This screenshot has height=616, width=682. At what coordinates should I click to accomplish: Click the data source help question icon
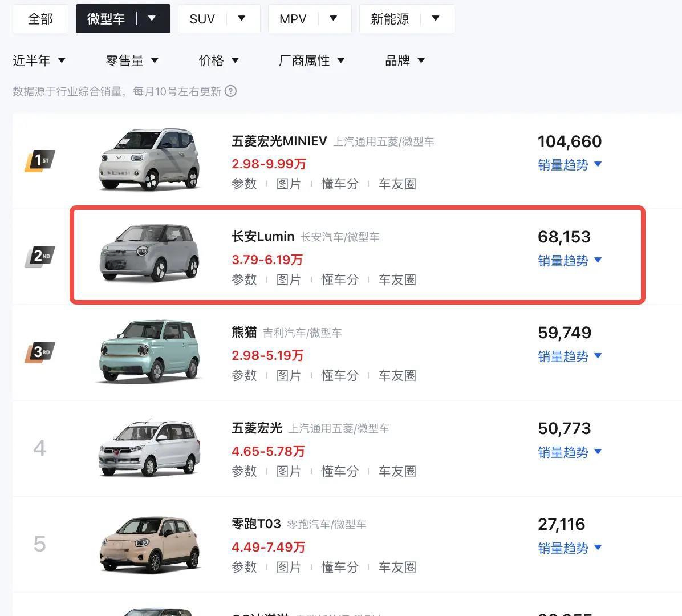point(230,91)
